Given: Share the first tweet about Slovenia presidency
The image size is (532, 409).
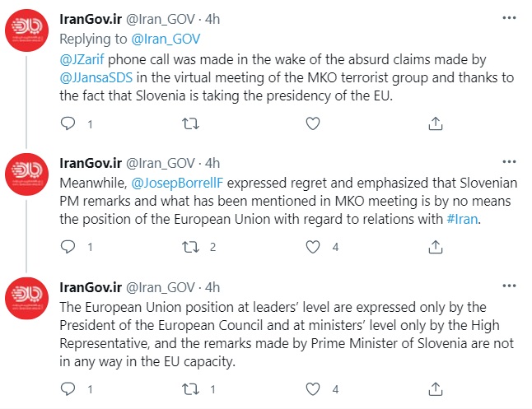Looking at the screenshot, I should (435, 124).
